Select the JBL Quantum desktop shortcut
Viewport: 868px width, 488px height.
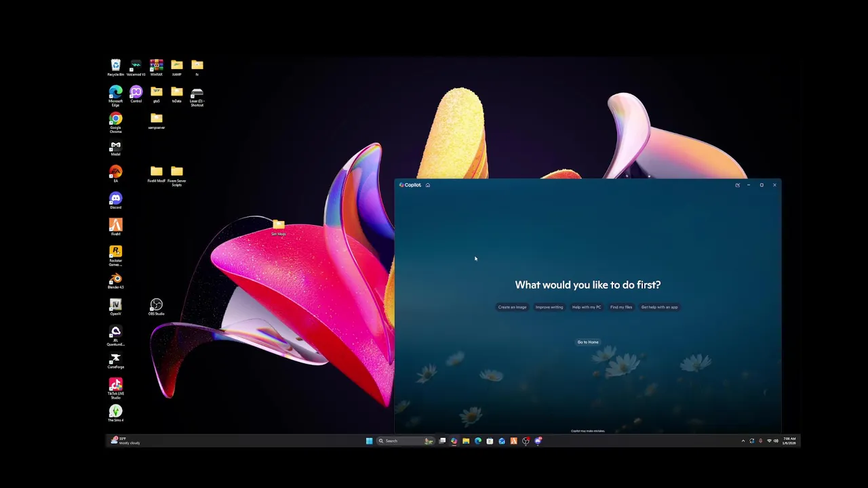115,336
